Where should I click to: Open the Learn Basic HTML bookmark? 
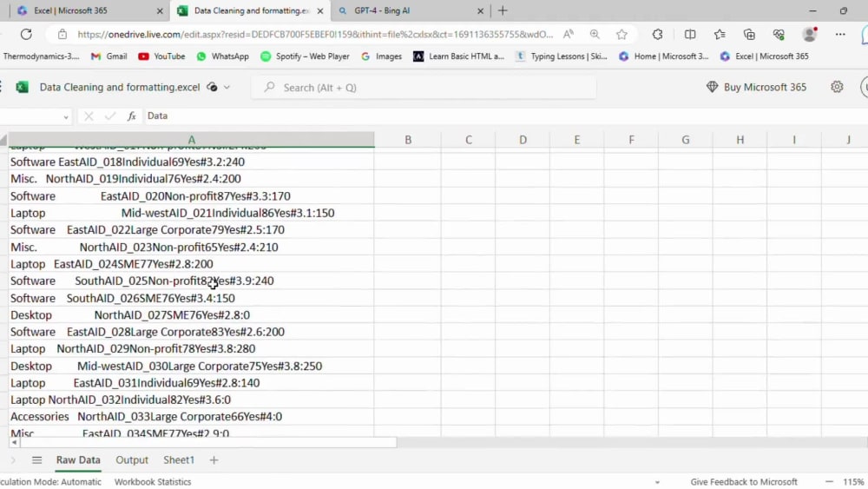pos(459,56)
